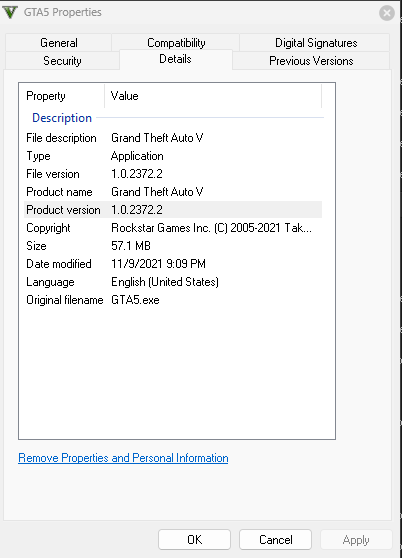402x558 pixels.
Task: Open the Previous Versions tab
Action: pos(311,60)
